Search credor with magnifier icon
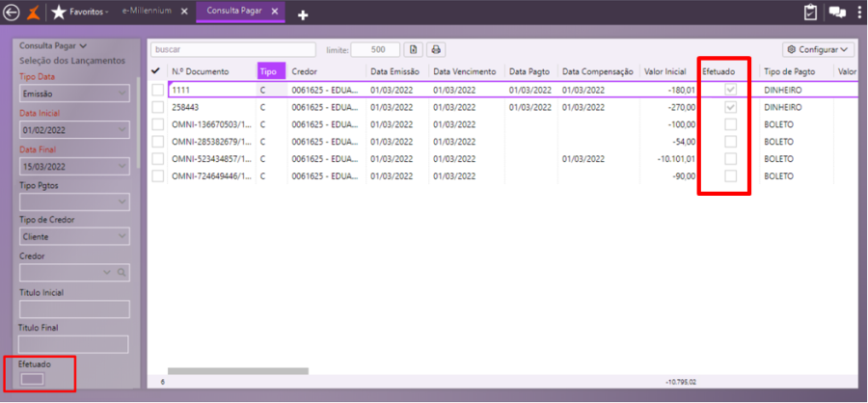This screenshot has width=868, height=403. pyautogui.click(x=121, y=272)
